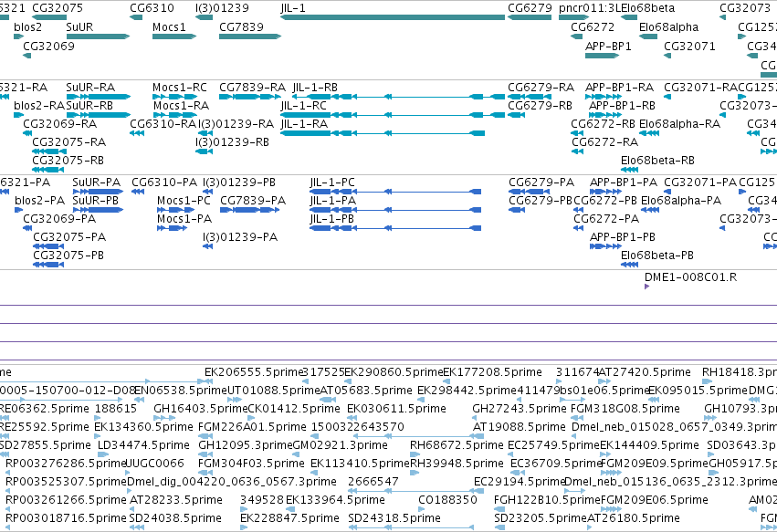Select the CG32075-PB protein label
777x532 pixels.
point(68,256)
